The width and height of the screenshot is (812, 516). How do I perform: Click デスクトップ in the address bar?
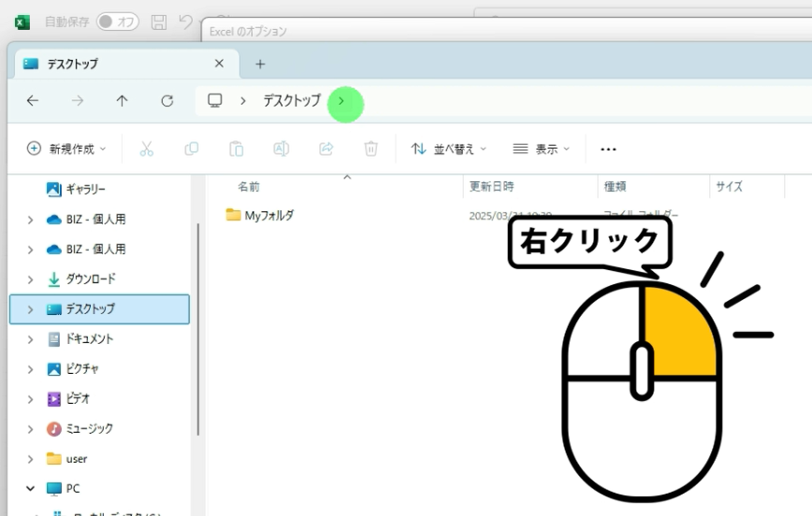[x=292, y=100]
